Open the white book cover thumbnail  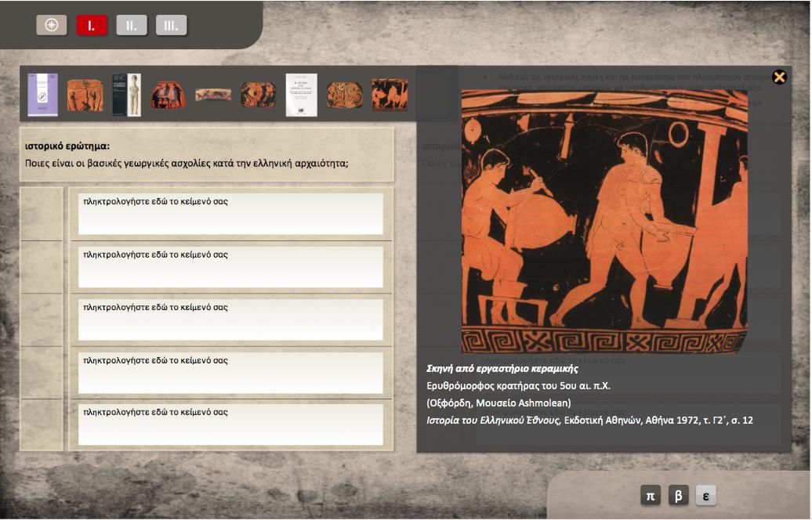coord(302,95)
